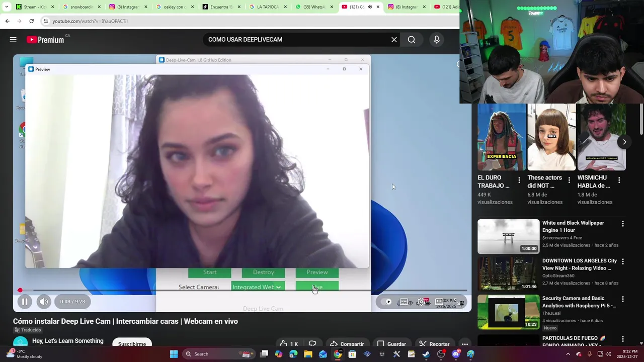Open menu for Security Camera video
This screenshot has height=362, width=644.
[623, 299]
